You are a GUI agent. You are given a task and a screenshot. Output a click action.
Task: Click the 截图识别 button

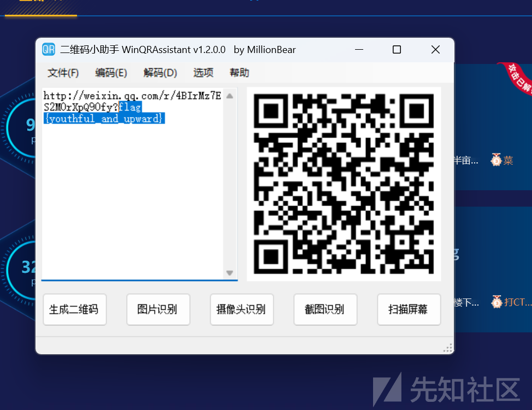tap(326, 309)
